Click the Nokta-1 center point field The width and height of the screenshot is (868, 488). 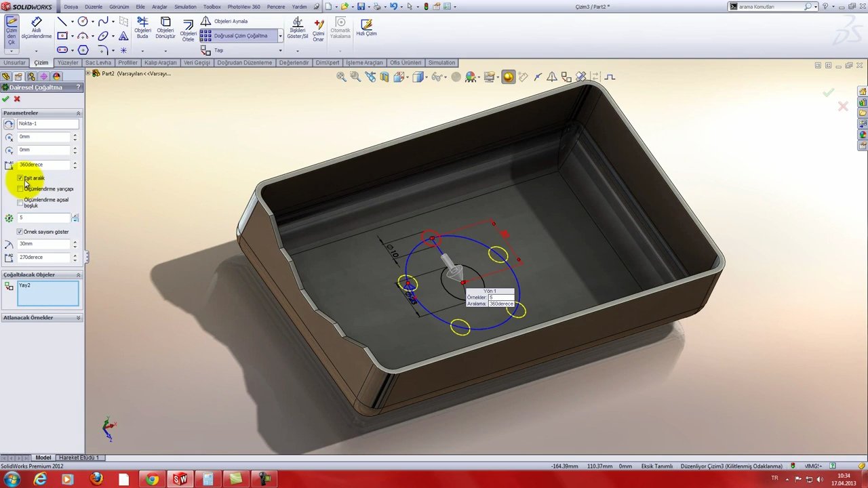47,124
